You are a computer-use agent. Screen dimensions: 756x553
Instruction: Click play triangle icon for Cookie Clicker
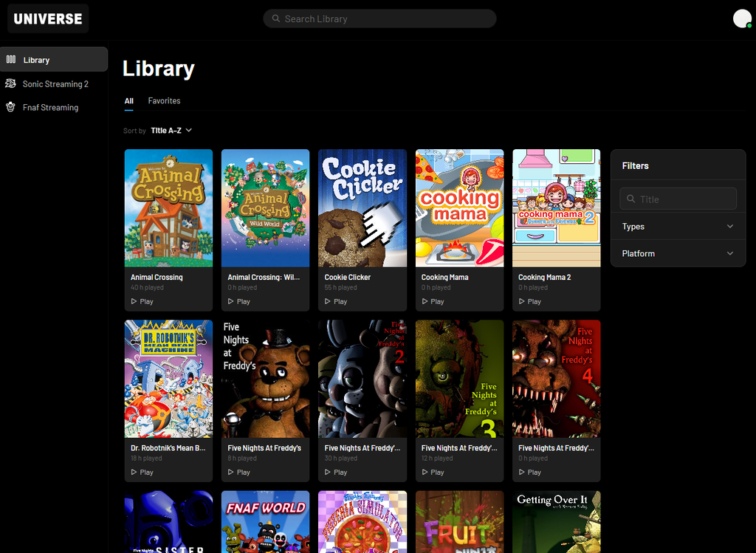tap(327, 301)
